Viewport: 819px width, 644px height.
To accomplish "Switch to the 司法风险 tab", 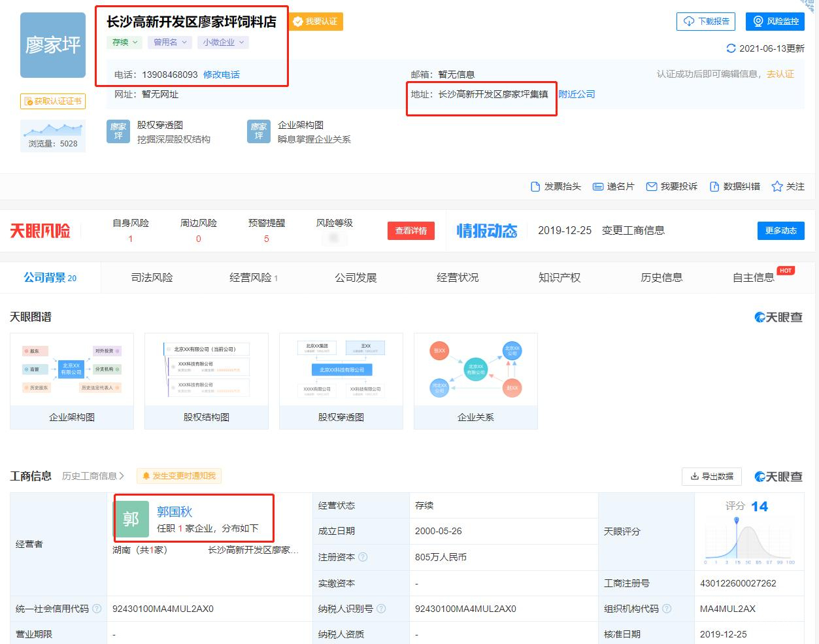I will point(152,278).
